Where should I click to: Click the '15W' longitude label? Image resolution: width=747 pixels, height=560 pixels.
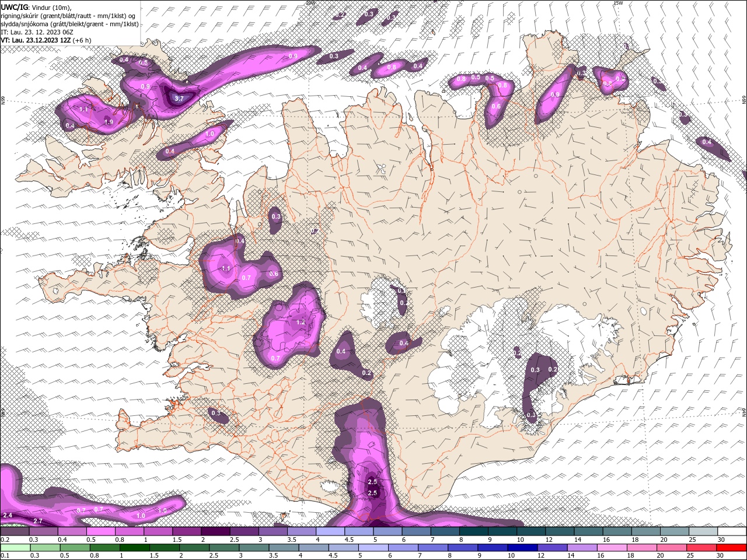click(618, 3)
